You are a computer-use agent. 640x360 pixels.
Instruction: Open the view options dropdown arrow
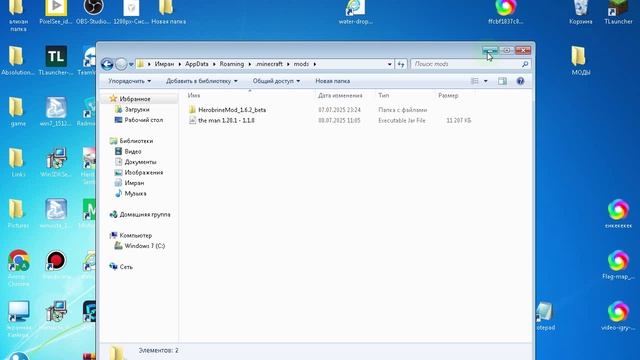[485, 81]
